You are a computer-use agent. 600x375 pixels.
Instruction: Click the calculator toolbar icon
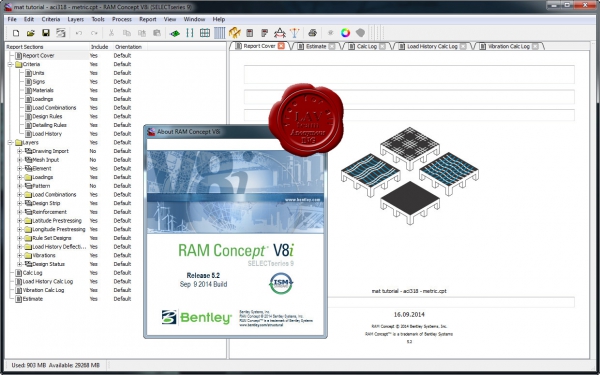point(249,33)
